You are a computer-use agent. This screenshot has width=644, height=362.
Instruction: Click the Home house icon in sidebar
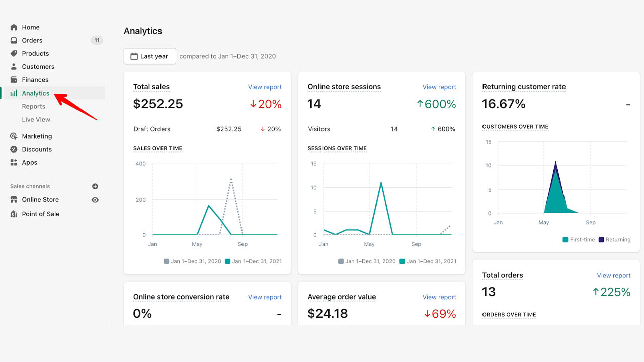point(14,27)
